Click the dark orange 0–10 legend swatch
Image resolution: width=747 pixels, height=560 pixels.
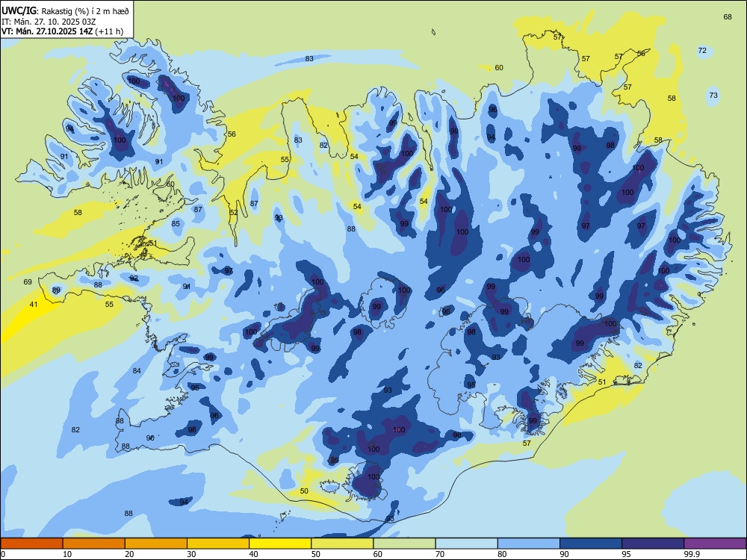(x=31, y=544)
